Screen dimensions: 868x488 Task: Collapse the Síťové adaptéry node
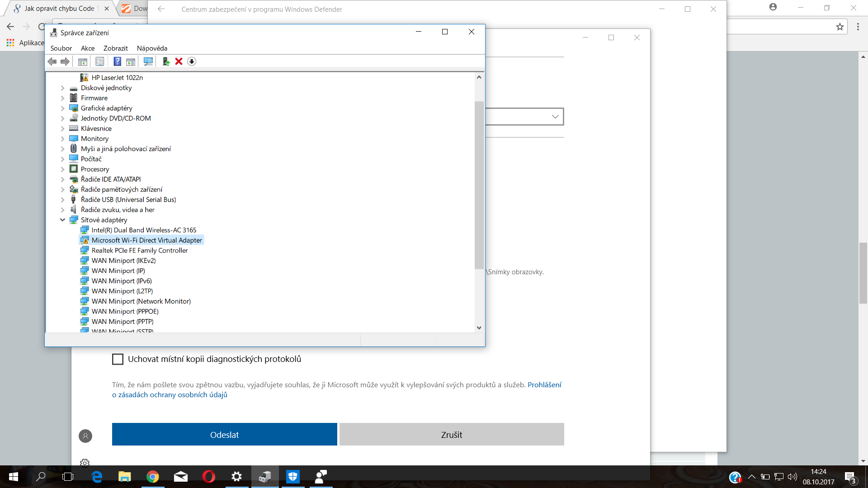[x=62, y=220]
